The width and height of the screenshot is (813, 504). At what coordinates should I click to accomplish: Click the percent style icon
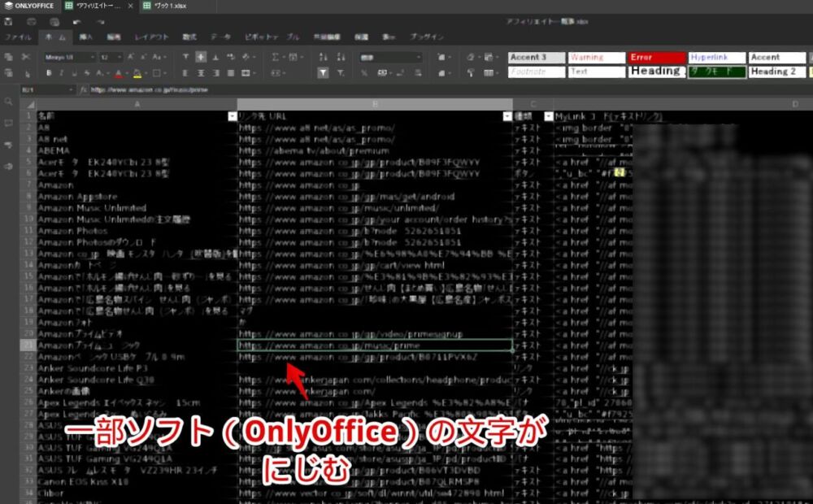click(364, 73)
